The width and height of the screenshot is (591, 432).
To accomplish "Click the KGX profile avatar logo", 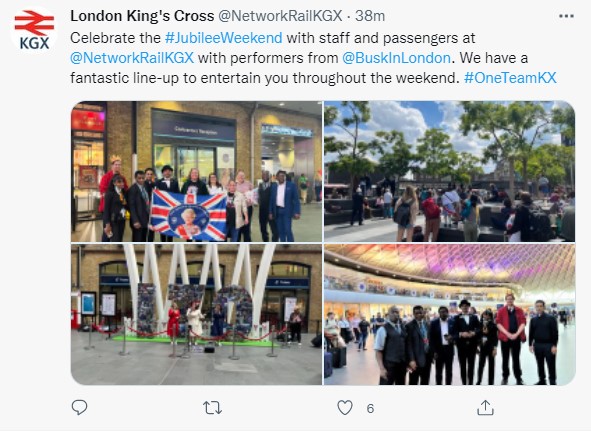I will [x=34, y=31].
